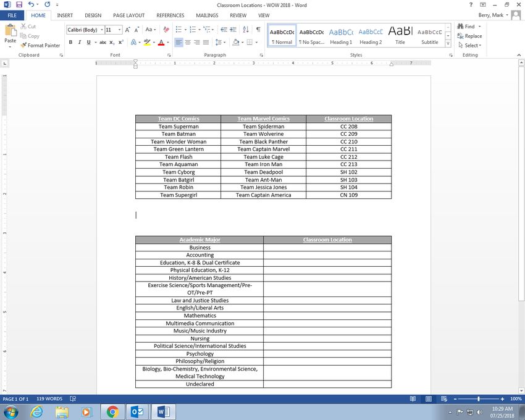
Task: Toggle bold formatting
Action: [70, 42]
